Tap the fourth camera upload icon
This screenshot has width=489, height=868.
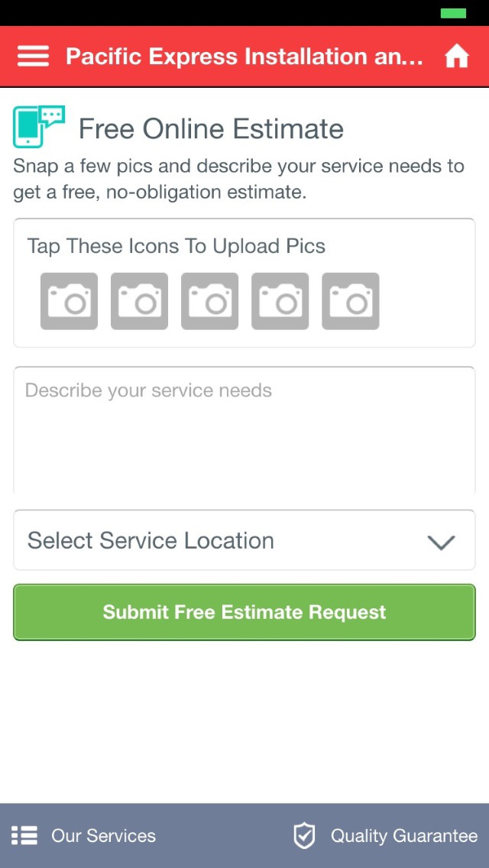(280, 301)
